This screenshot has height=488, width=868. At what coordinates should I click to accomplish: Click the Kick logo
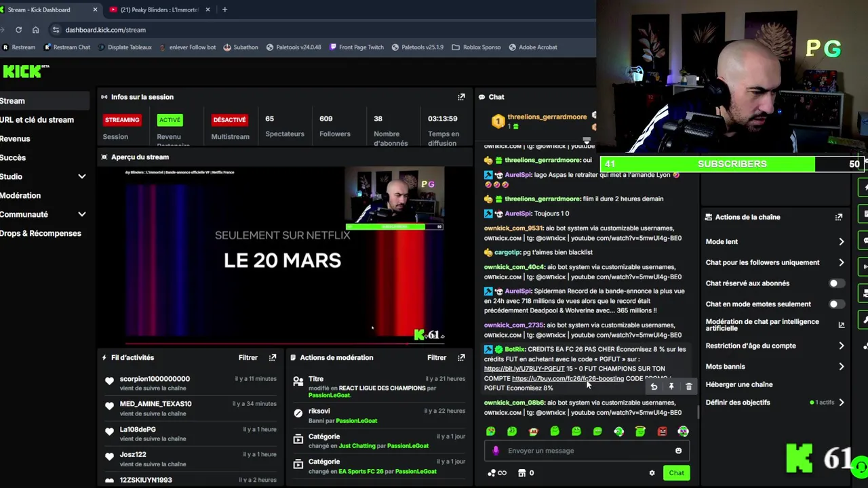pyautogui.click(x=26, y=71)
